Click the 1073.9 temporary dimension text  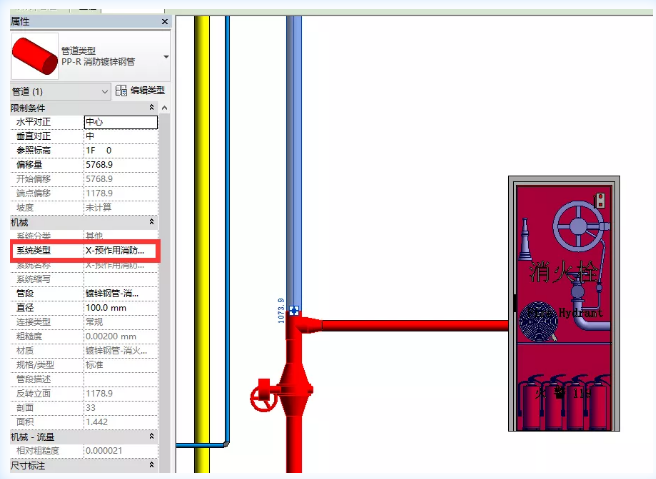tap(281, 310)
